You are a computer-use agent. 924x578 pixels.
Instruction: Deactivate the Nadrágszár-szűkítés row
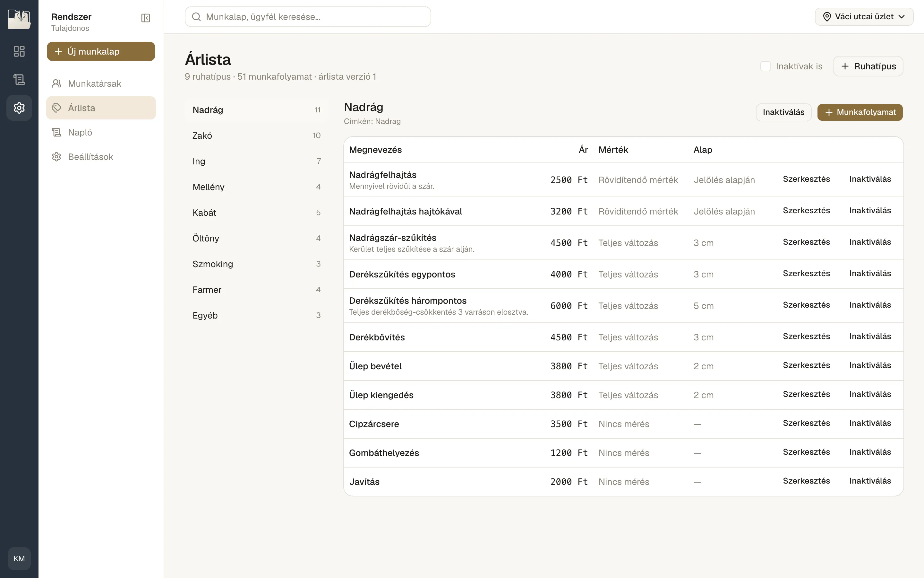tap(870, 242)
